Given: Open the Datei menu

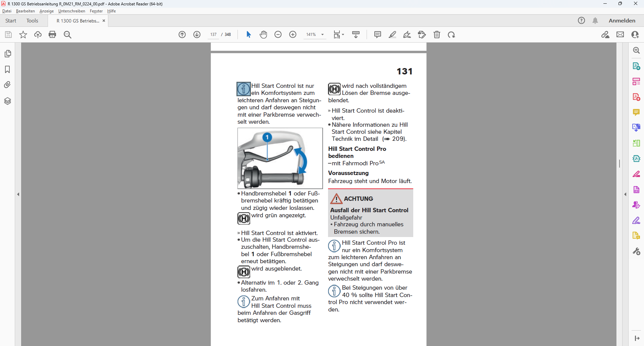Looking at the screenshot, I should 7,11.
